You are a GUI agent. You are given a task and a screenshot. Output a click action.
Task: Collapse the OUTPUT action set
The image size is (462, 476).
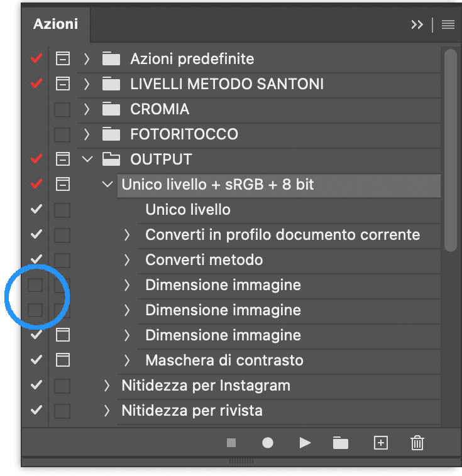[x=87, y=160]
